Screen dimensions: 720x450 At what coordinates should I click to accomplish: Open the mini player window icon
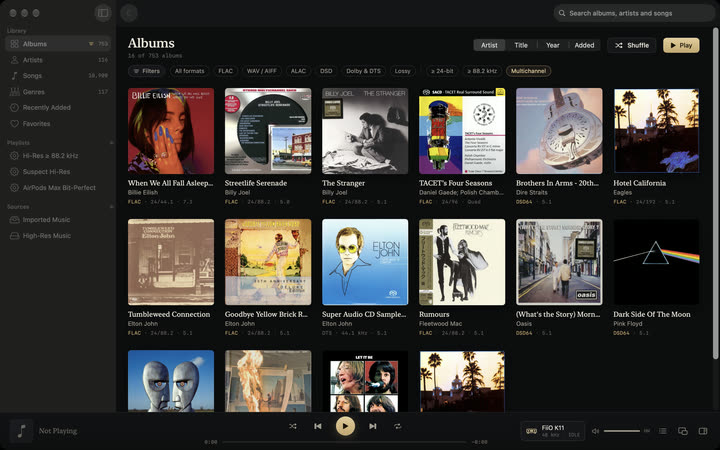click(683, 431)
